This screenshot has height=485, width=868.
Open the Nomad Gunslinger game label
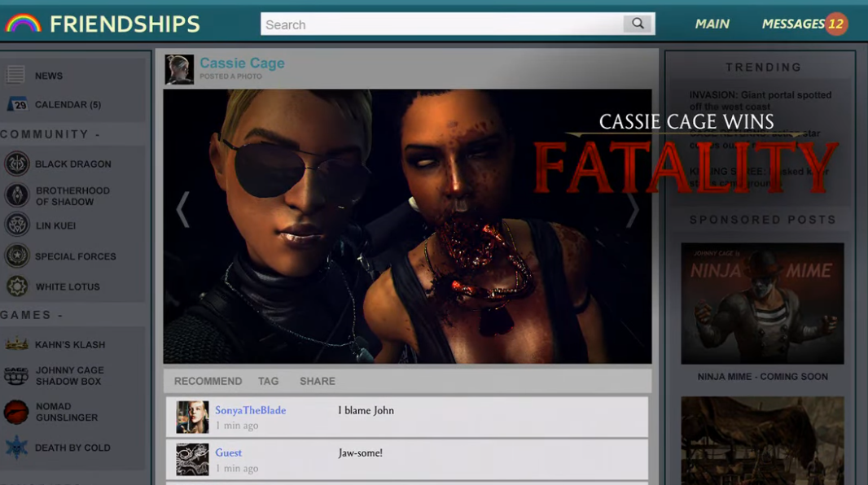pyautogui.click(x=67, y=412)
